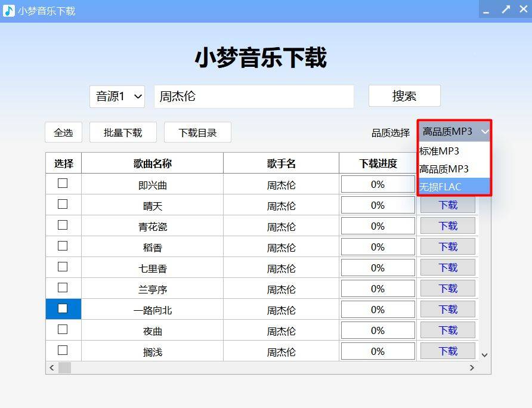Check the checkbox for 青花瓷
532x408 pixels.
(63, 225)
